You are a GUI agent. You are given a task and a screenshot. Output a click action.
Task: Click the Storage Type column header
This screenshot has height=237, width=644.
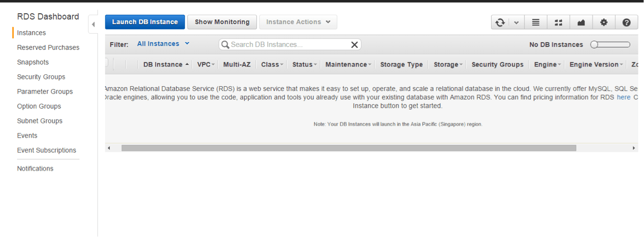pos(401,65)
